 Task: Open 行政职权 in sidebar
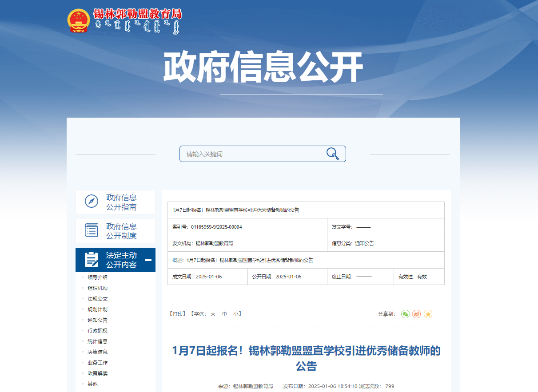click(x=97, y=331)
